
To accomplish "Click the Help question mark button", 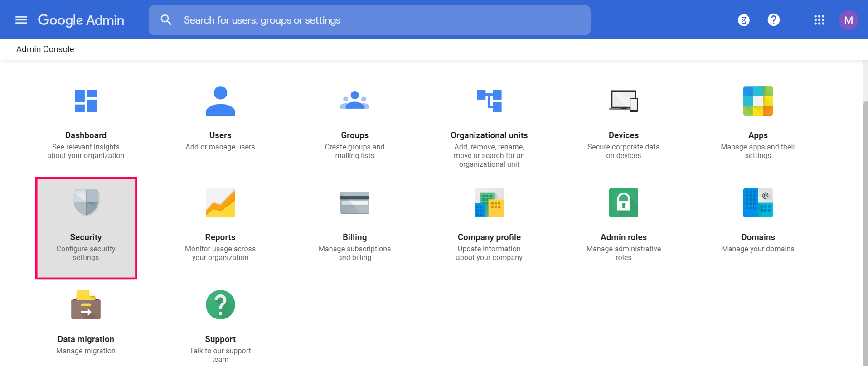I will [773, 20].
